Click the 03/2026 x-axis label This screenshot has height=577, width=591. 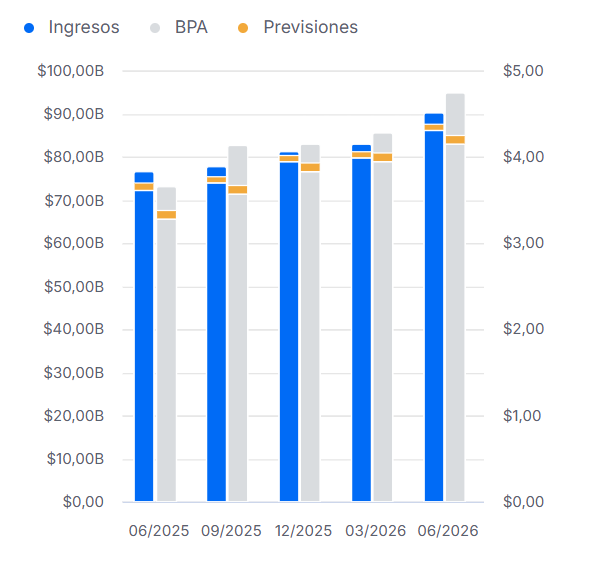pos(376,531)
